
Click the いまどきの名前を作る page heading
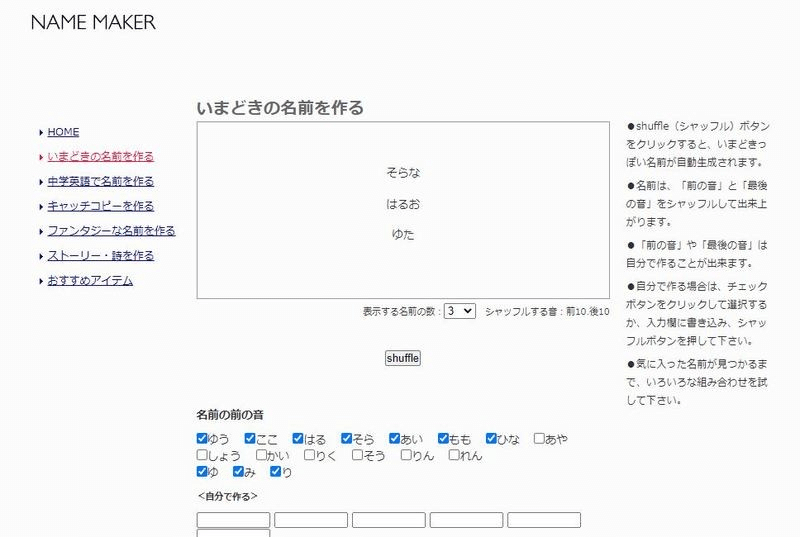(280, 108)
